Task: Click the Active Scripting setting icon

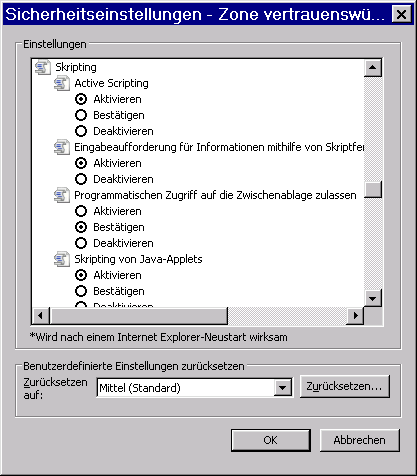Action: [62, 83]
